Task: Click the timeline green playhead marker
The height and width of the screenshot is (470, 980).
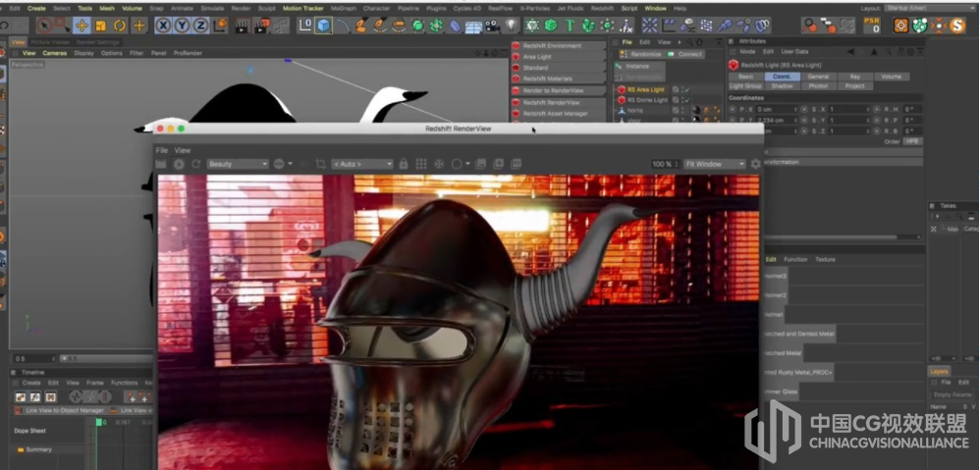Action: (x=98, y=423)
